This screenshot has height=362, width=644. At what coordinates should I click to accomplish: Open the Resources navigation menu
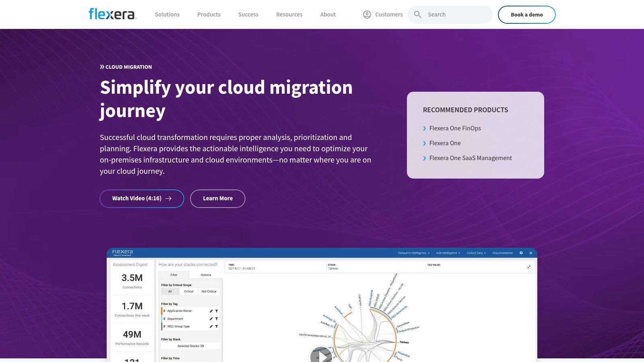point(289,14)
